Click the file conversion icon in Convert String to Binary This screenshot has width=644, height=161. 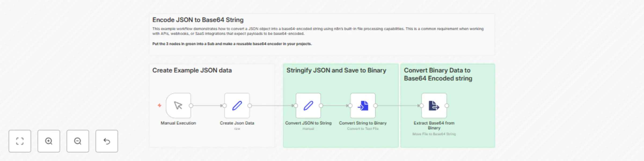(x=363, y=106)
